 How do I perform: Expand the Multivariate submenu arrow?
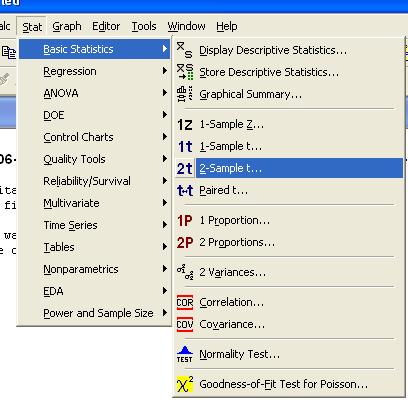tap(165, 203)
